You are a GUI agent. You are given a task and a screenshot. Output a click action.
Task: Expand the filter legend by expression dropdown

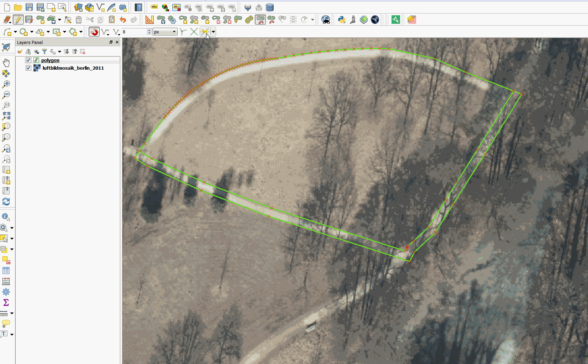coord(59,52)
